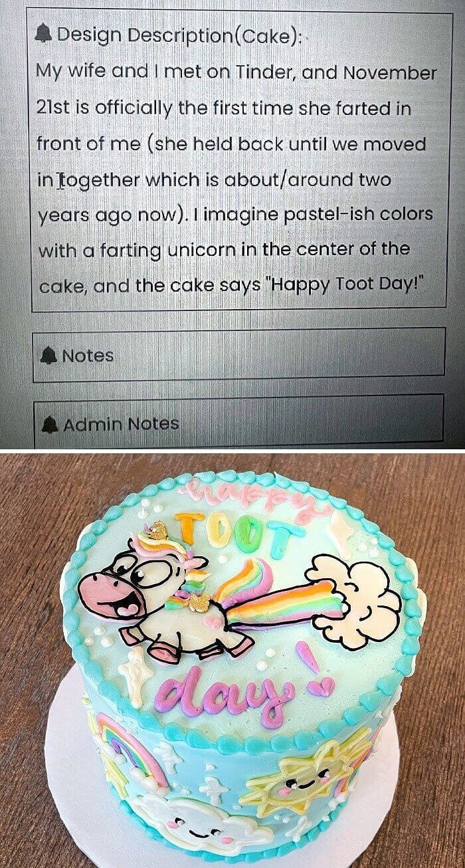Click the bell icon beside Design Description
Screen dimensions: 465x868
(x=45, y=33)
